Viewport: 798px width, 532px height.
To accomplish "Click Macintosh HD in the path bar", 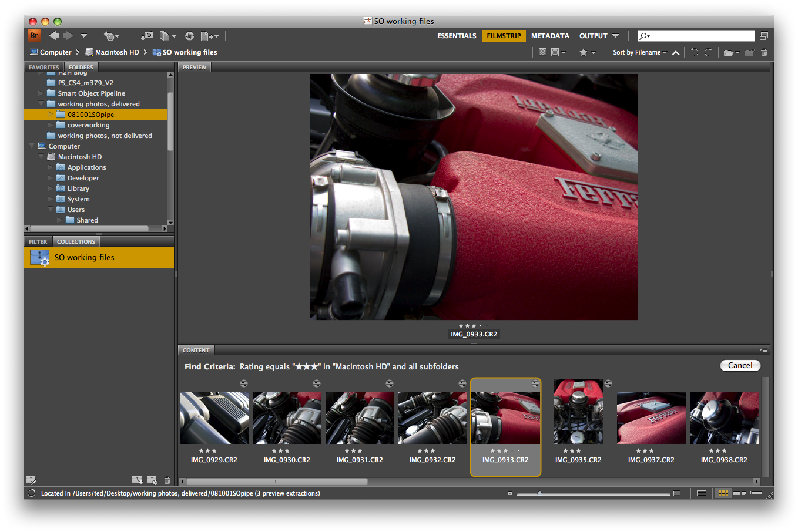I will coord(112,52).
